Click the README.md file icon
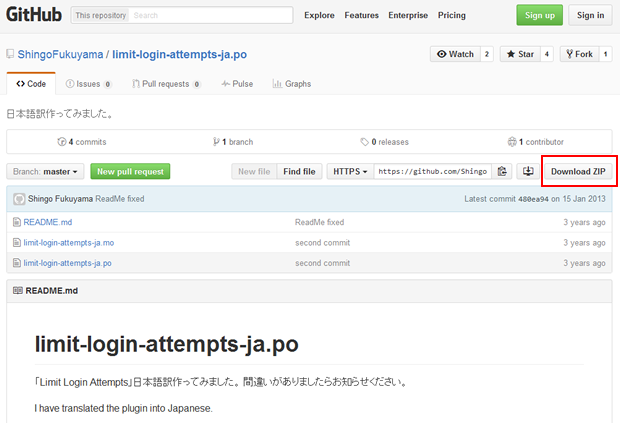This screenshot has height=423, width=620. click(x=17, y=222)
